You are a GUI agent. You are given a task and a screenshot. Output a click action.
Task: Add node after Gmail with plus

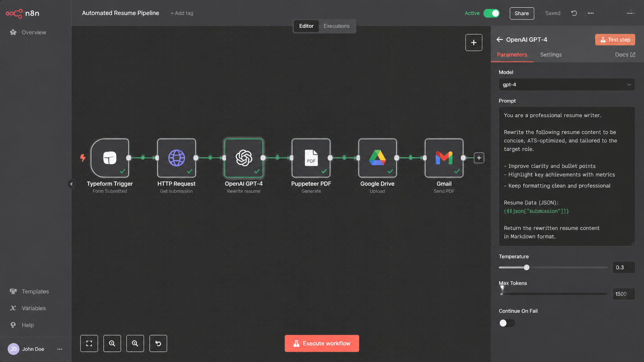coord(479,158)
